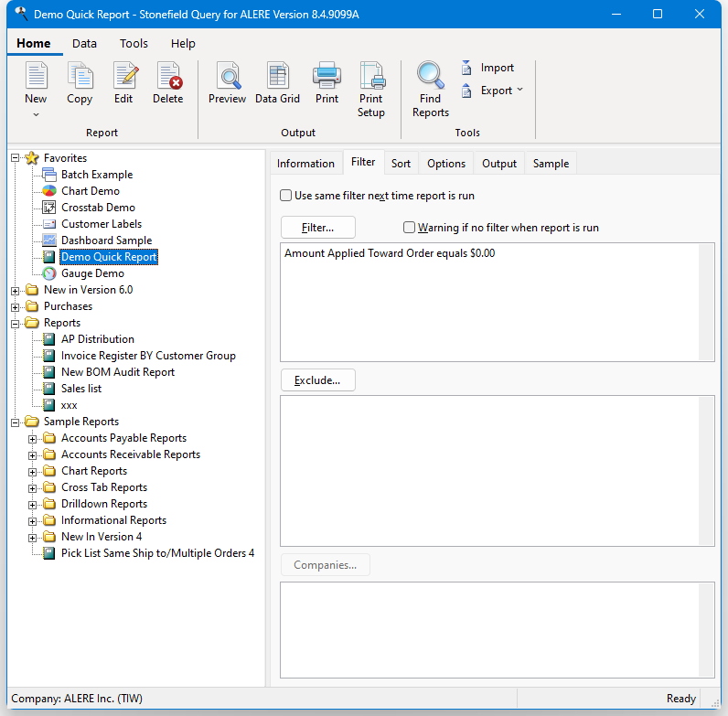728x716 pixels.
Task: Select Accounts Receivable Reports folder
Action: tap(131, 454)
